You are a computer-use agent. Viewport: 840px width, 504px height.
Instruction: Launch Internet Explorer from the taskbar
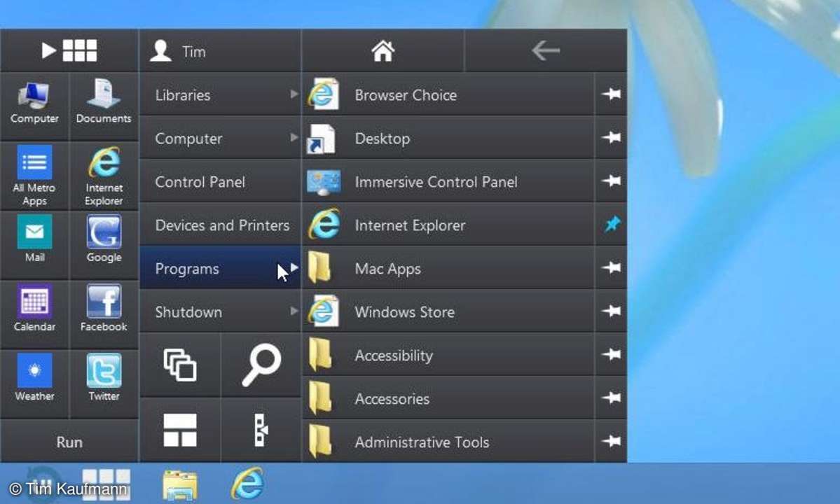(247, 484)
